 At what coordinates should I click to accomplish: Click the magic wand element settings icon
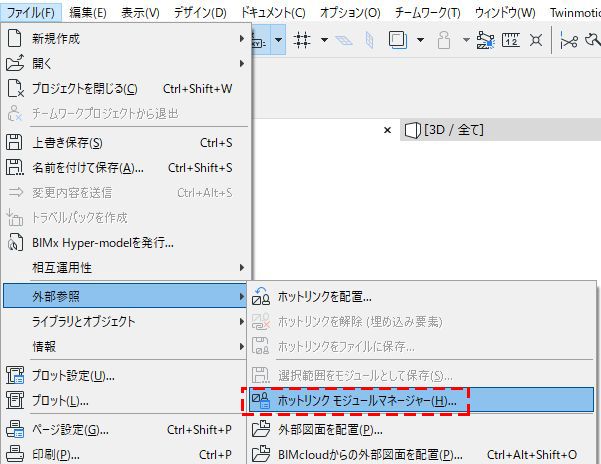[485, 40]
